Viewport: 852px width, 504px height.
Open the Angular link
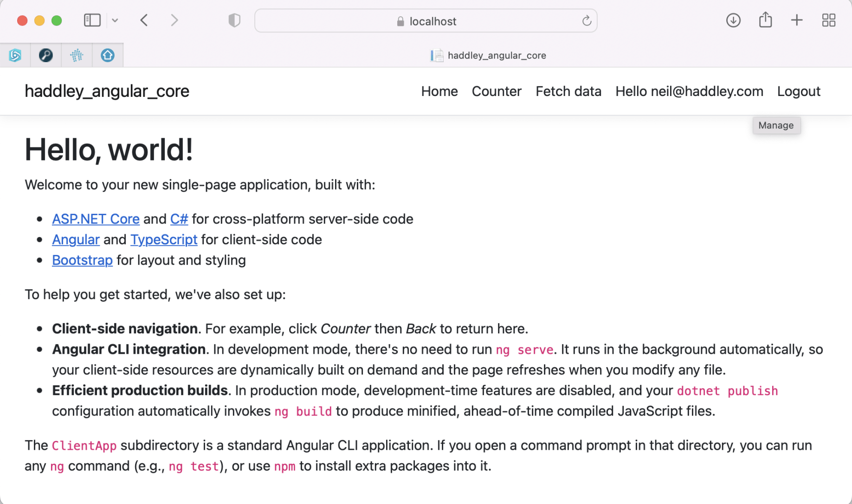[x=76, y=239]
